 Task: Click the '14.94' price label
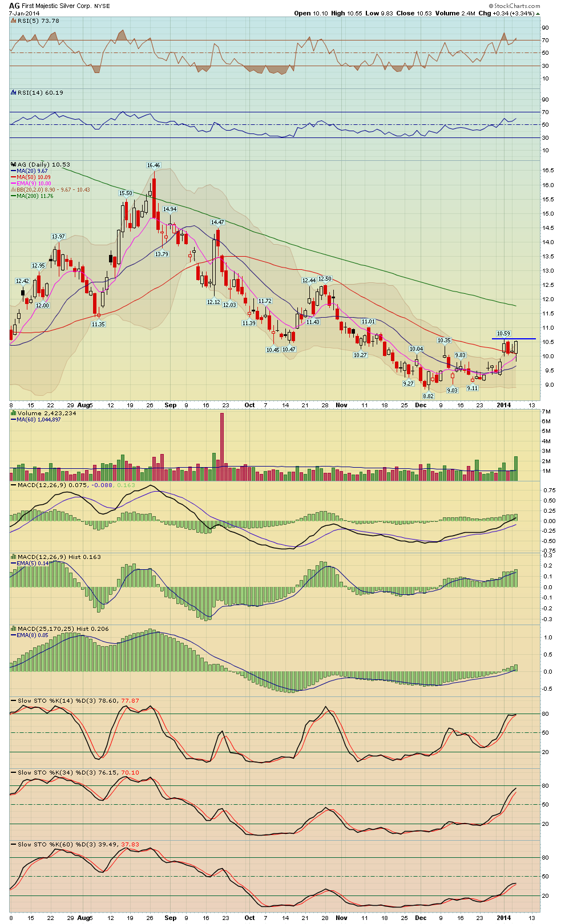point(169,209)
